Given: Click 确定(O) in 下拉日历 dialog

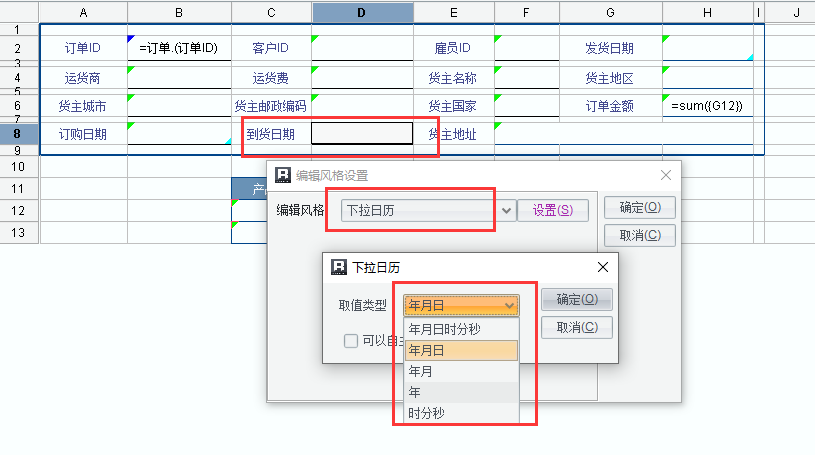Looking at the screenshot, I should (x=577, y=300).
